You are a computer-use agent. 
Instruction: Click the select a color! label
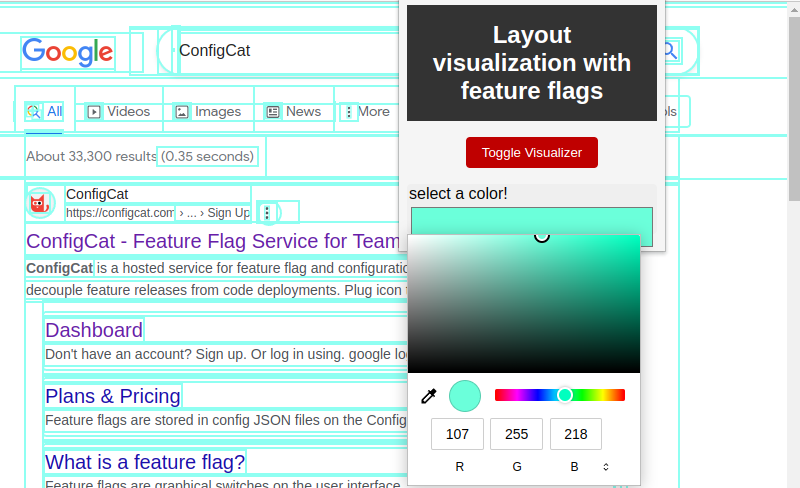point(458,193)
